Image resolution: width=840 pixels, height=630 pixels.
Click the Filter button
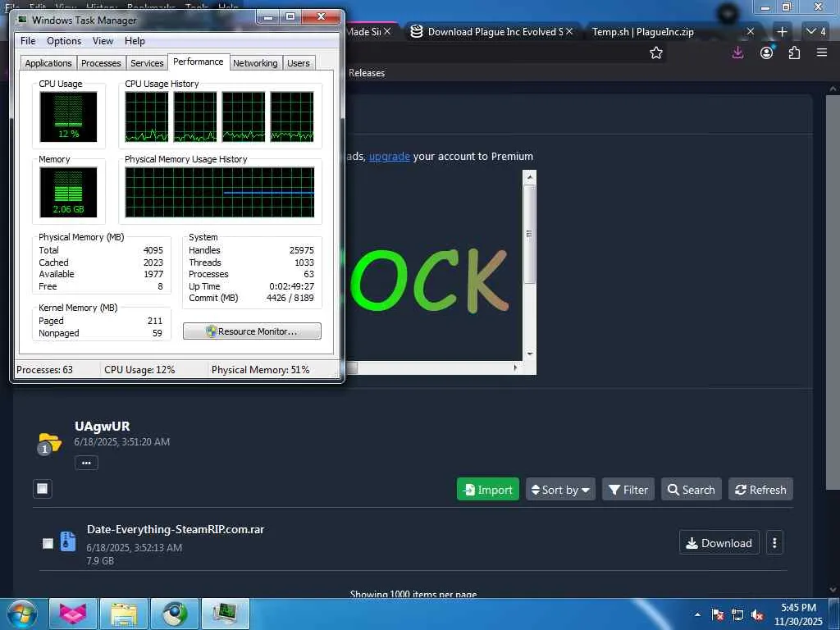(628, 489)
